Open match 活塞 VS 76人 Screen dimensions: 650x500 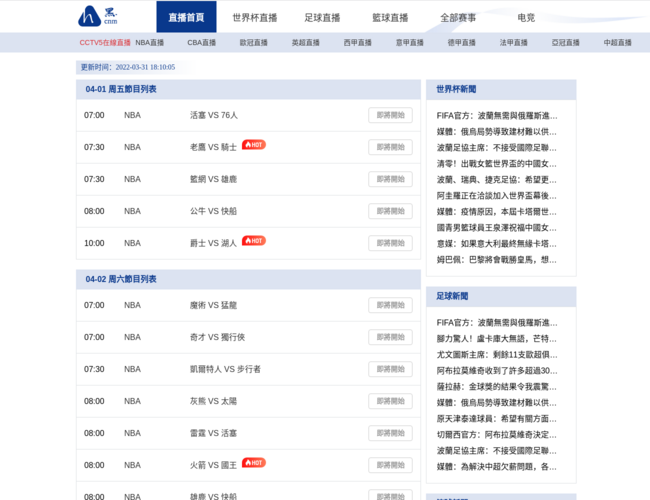pos(214,115)
